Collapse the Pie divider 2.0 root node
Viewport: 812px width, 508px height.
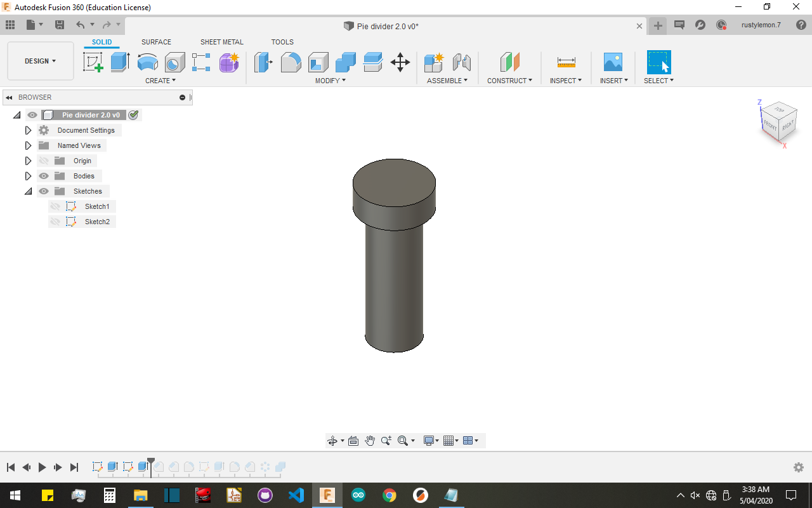coord(16,115)
